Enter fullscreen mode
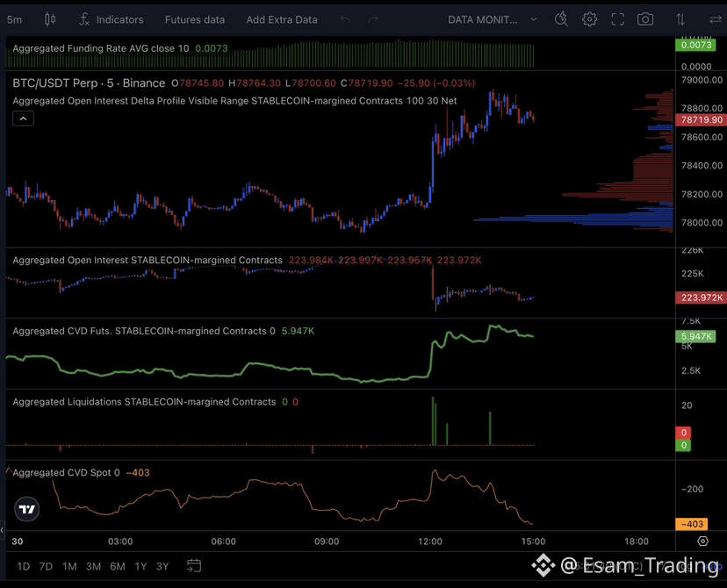Image resolution: width=727 pixels, height=588 pixels. tap(617, 19)
